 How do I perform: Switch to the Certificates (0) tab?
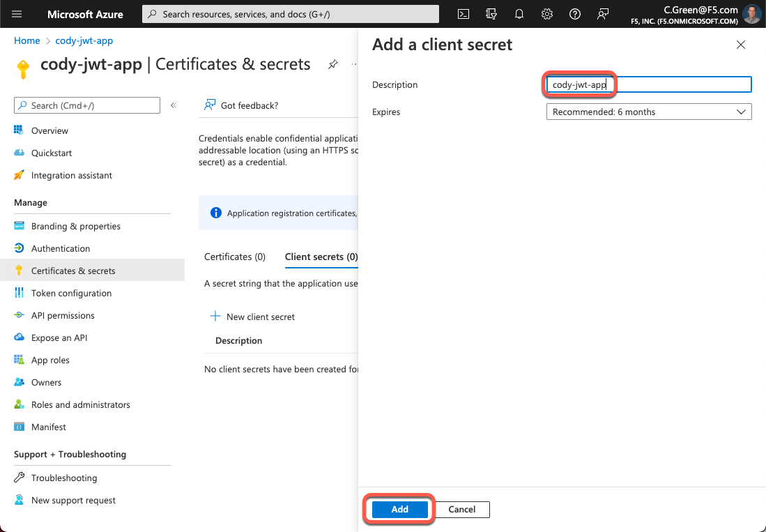[235, 257]
